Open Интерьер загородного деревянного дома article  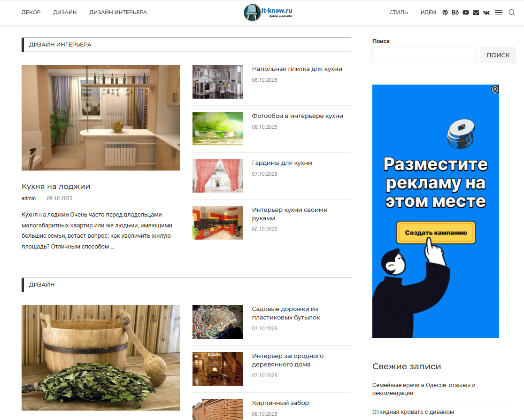[x=288, y=360]
